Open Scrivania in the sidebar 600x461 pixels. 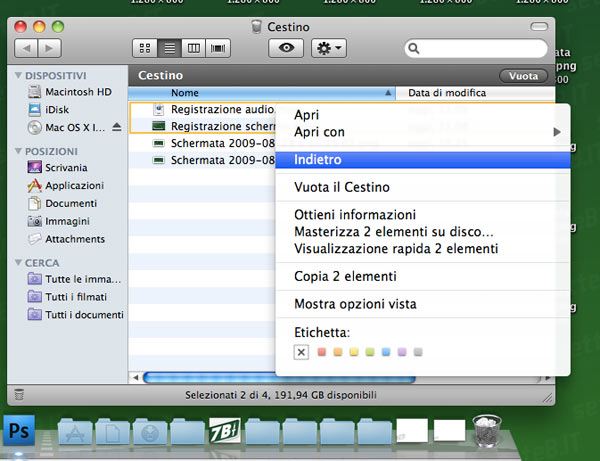click(57, 168)
